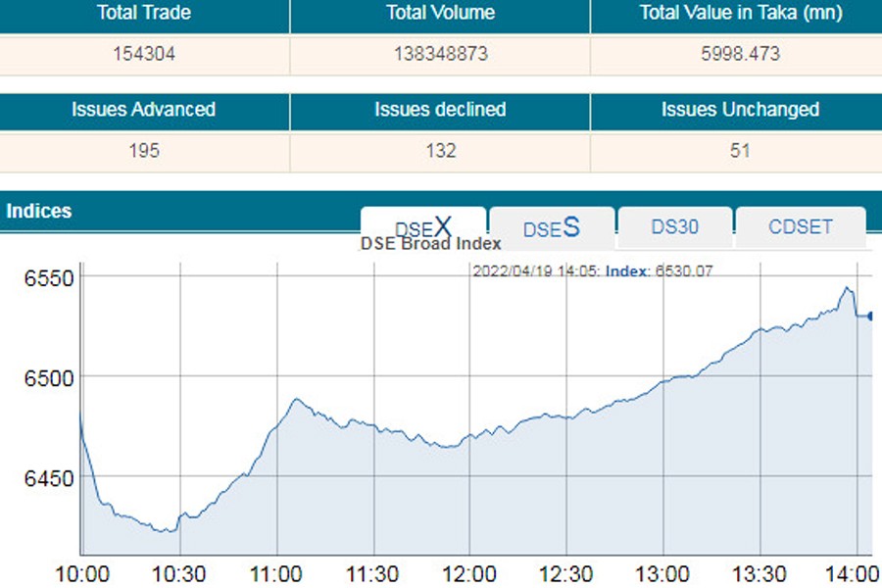Click the Total Volume figure 138348873
882x588 pixels.
439,55
